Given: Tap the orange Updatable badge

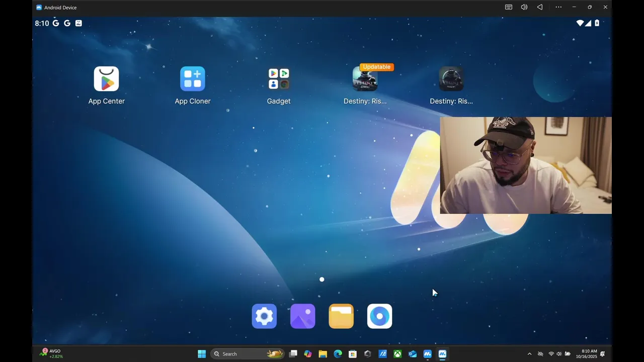Looking at the screenshot, I should (377, 67).
